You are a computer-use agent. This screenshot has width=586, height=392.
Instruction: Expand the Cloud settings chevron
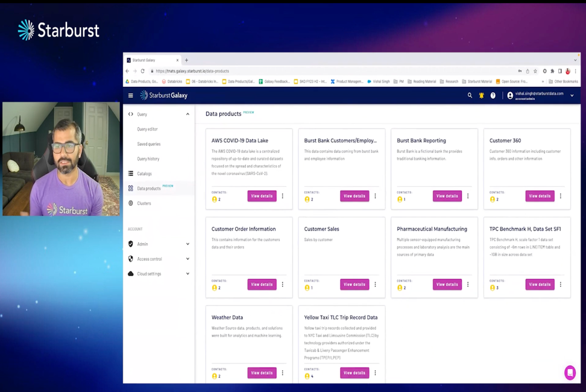coord(187,274)
